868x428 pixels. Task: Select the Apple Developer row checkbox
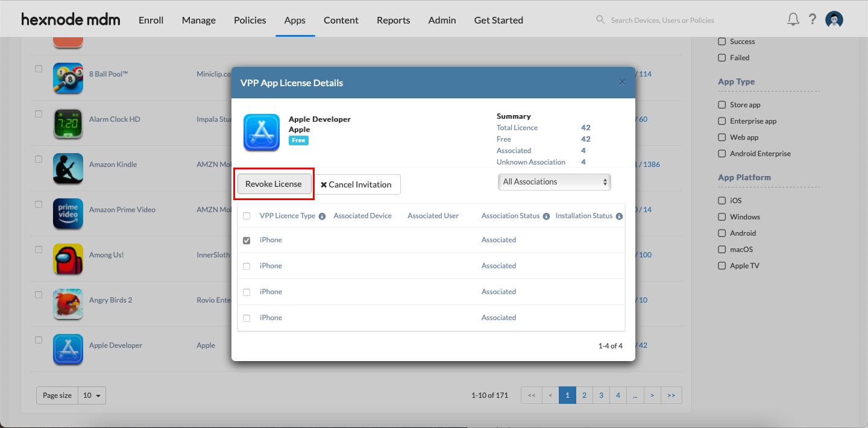[x=39, y=340]
